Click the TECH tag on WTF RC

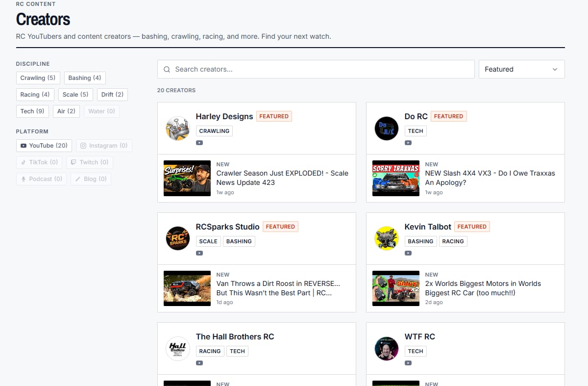(x=416, y=351)
